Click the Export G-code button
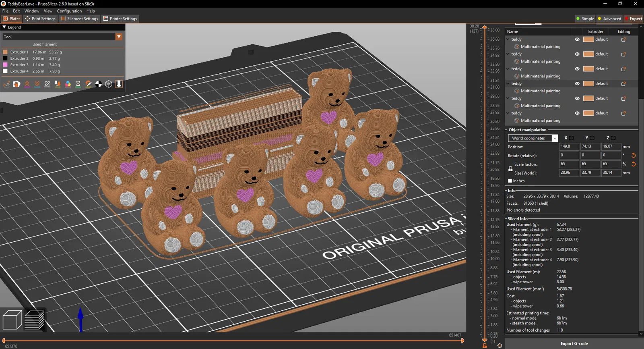The image size is (644, 349). coord(574,344)
